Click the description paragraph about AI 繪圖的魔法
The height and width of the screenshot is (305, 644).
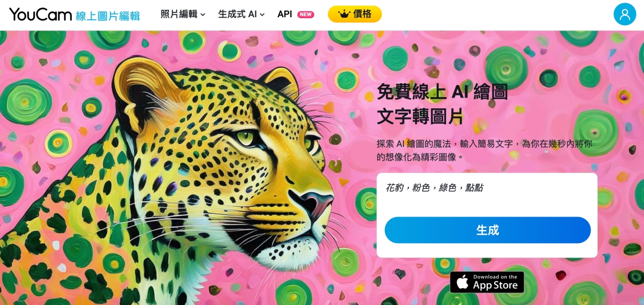(x=485, y=150)
